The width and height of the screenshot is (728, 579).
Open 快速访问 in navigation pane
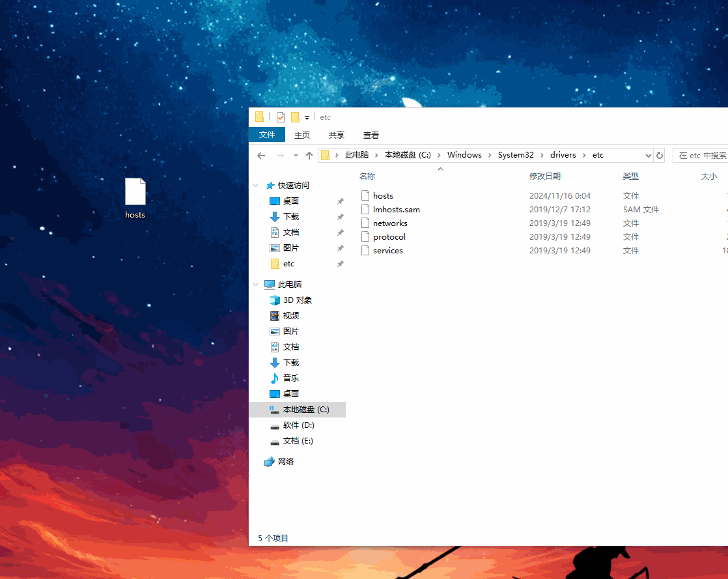294,185
